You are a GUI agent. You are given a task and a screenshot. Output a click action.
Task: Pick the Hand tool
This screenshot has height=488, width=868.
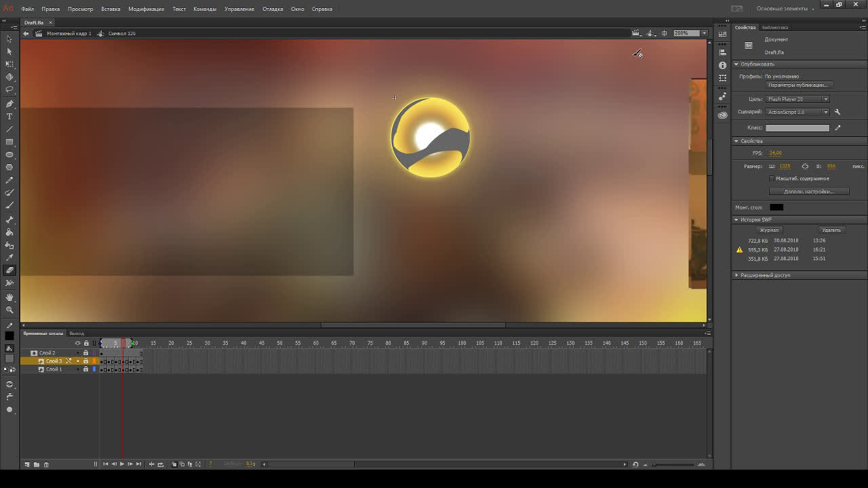point(9,297)
